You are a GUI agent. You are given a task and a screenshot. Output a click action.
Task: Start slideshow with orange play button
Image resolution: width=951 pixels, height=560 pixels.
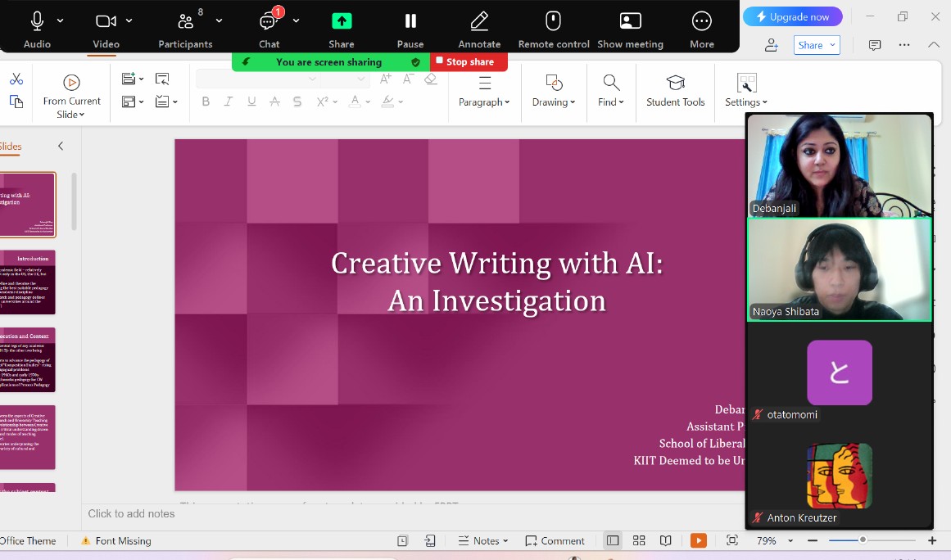click(698, 540)
